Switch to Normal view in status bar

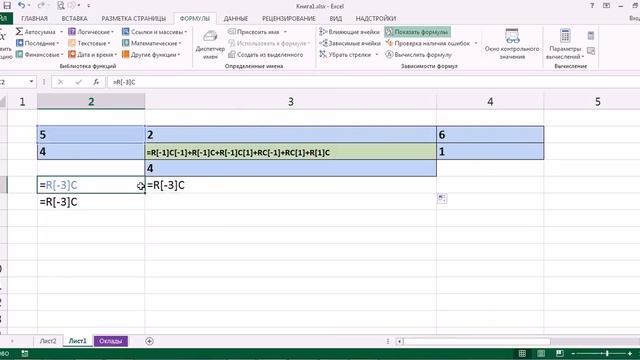pyautogui.click(x=522, y=353)
